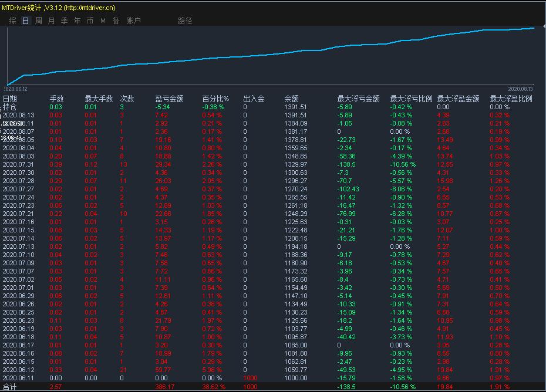Screen dimensions: 546x392
Task: Select the 账户 account tab
Action: 133,21
